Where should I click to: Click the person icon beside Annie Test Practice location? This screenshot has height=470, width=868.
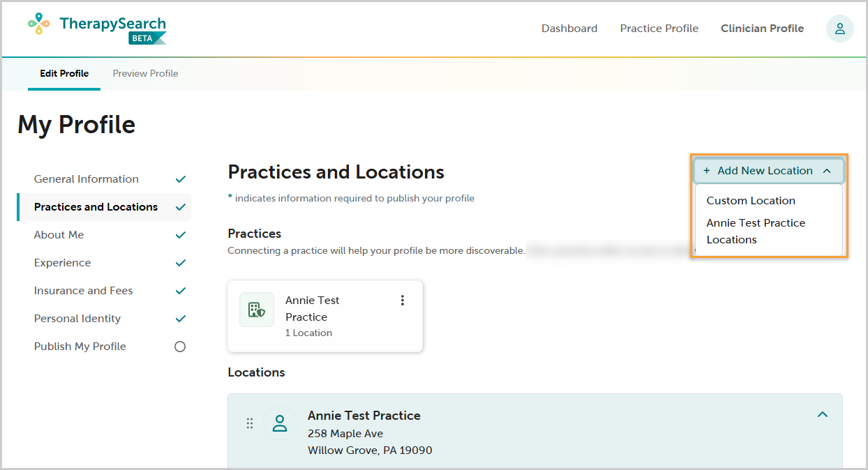coord(280,423)
